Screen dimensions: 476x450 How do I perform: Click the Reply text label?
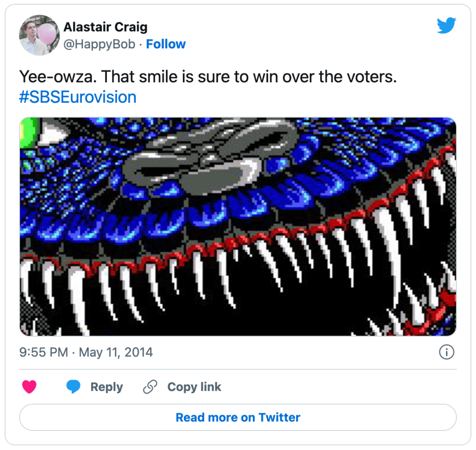(106, 387)
